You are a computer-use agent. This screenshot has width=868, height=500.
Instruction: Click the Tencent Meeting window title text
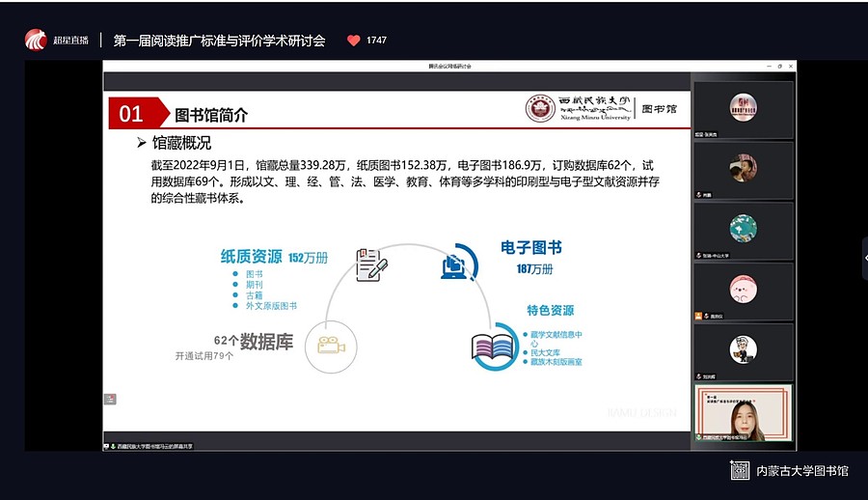pos(449,66)
